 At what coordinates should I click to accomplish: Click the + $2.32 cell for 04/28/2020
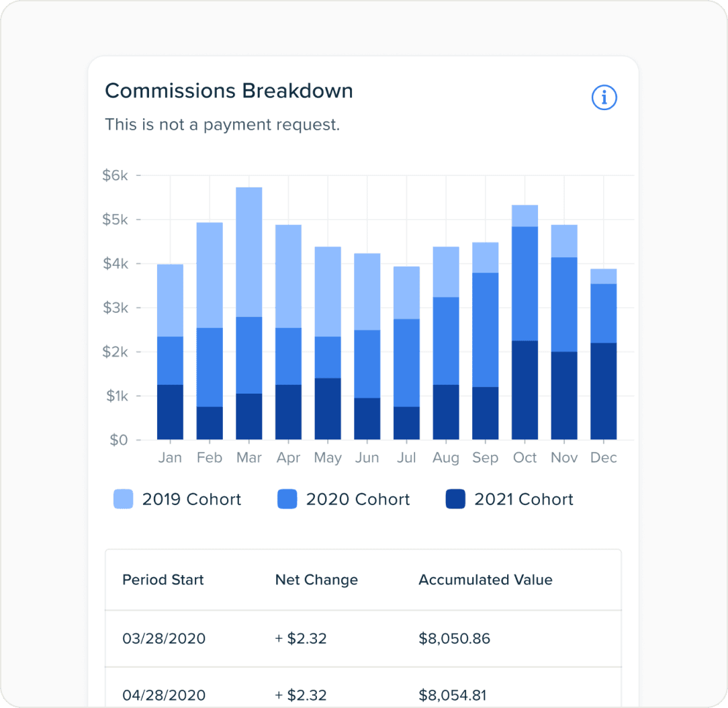tap(301, 695)
